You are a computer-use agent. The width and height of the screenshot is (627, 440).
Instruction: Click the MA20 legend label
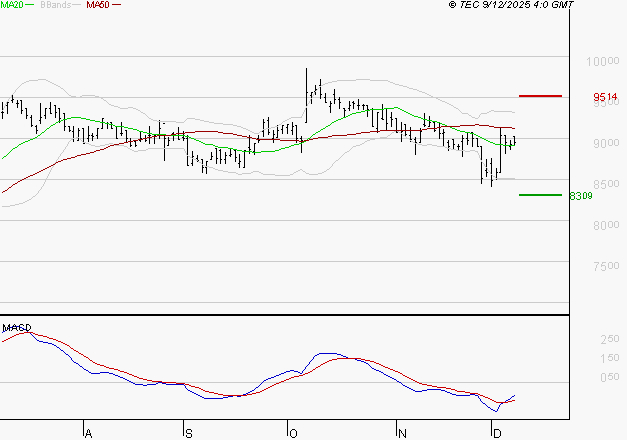pyautogui.click(x=12, y=5)
